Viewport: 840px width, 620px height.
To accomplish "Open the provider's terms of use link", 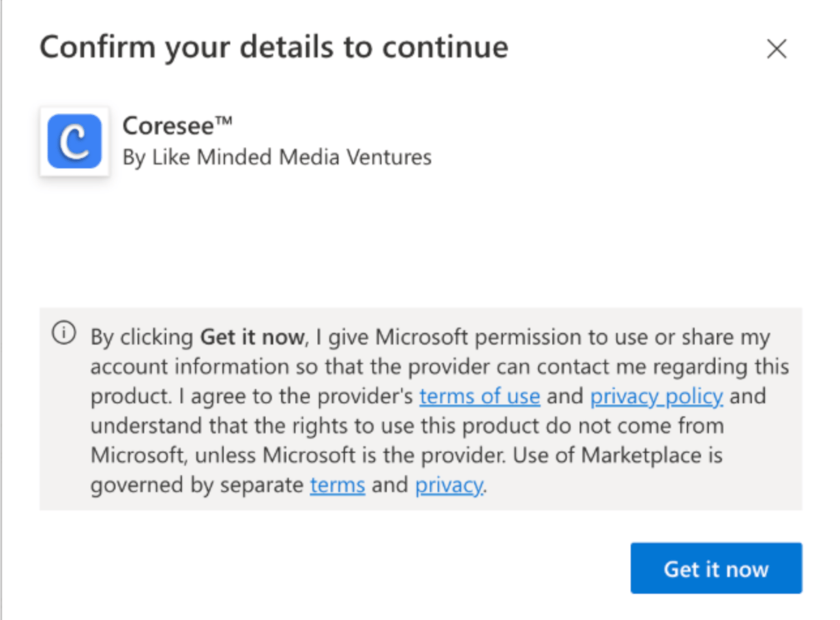I will point(479,396).
